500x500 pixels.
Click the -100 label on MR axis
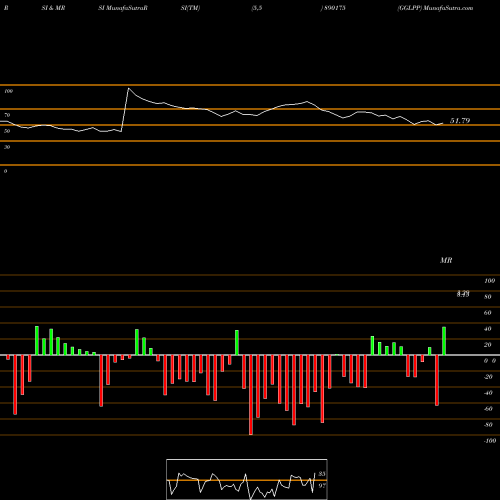[x=490, y=441]
